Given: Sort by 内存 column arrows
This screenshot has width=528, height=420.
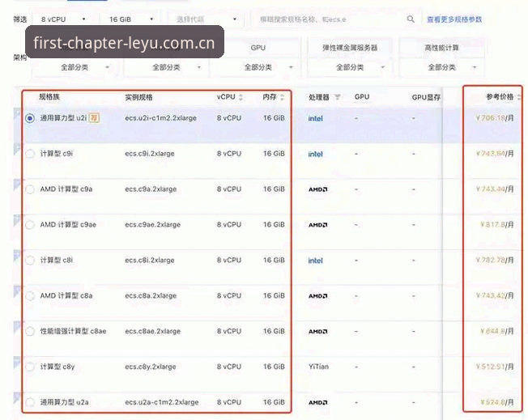Looking at the screenshot, I should click(x=282, y=97).
